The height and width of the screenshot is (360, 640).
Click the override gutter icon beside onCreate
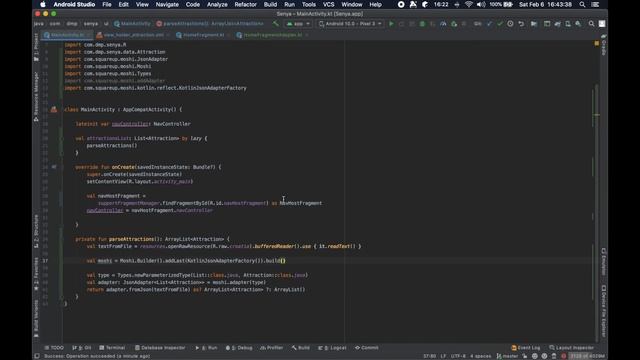pos(54,167)
